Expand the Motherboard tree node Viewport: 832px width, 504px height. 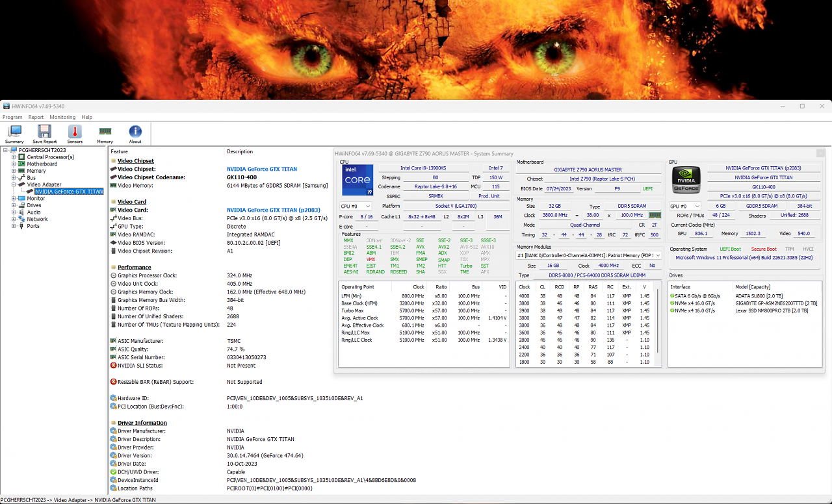click(x=13, y=164)
